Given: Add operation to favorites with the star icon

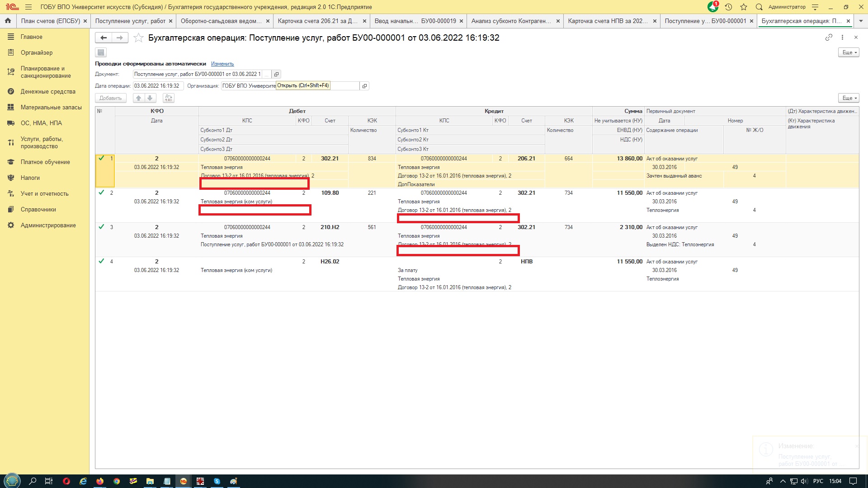Looking at the screenshot, I should click(138, 38).
